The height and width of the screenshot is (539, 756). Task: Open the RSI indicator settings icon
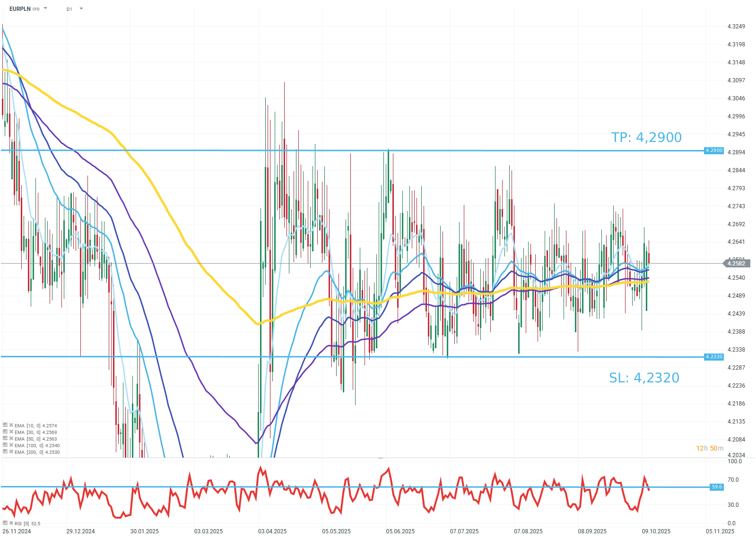pos(5,523)
